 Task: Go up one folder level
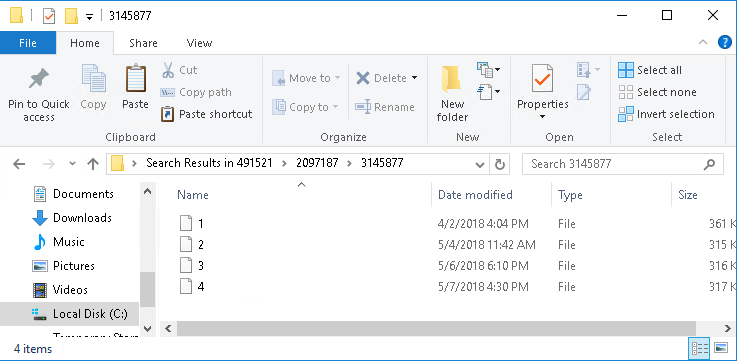tap(93, 164)
